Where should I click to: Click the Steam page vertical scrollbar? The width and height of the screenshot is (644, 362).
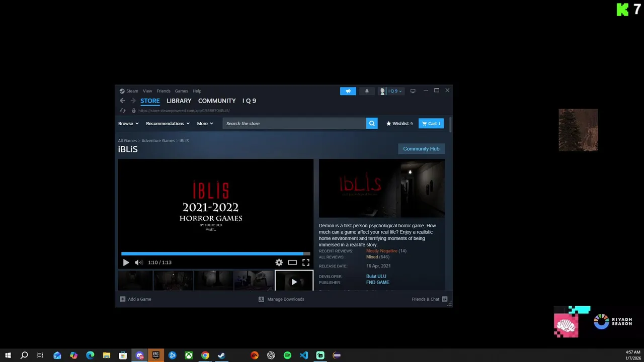[450, 126]
